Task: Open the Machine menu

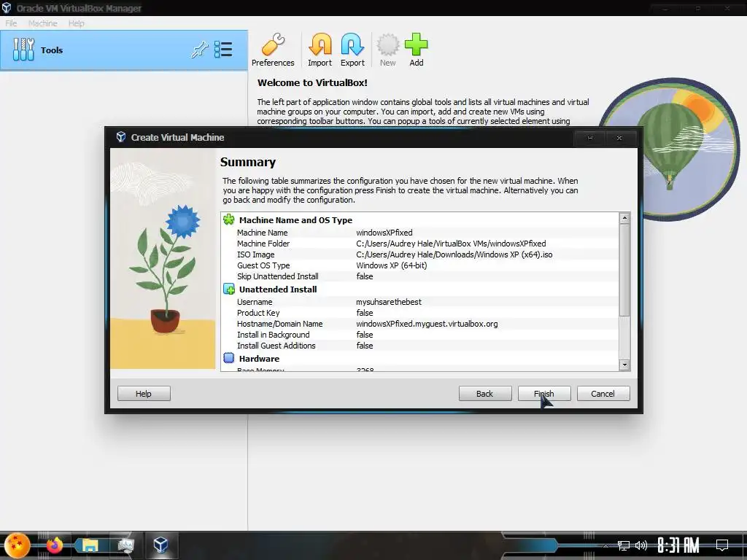Action: (x=43, y=23)
